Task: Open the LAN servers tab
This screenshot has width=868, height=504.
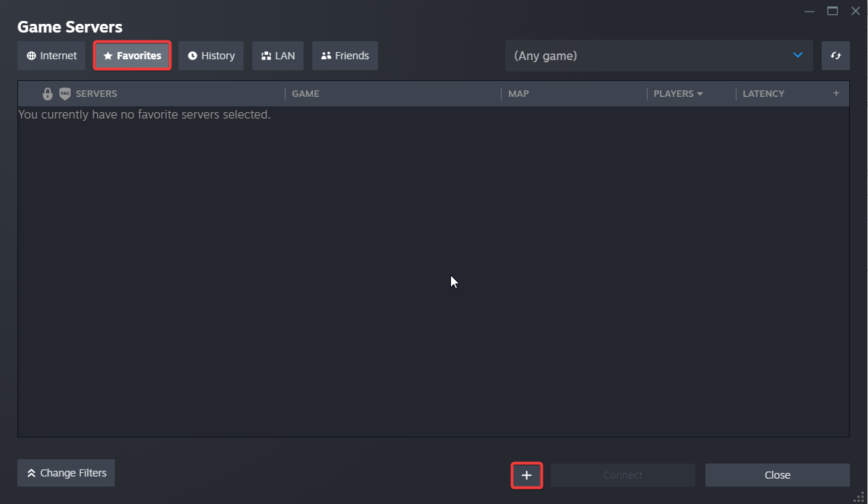Action: (278, 56)
